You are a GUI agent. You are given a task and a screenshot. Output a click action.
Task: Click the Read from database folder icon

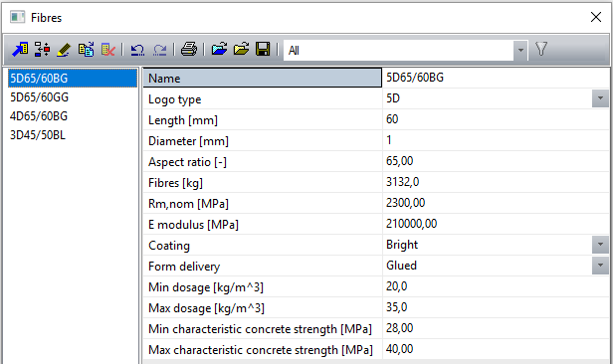219,49
